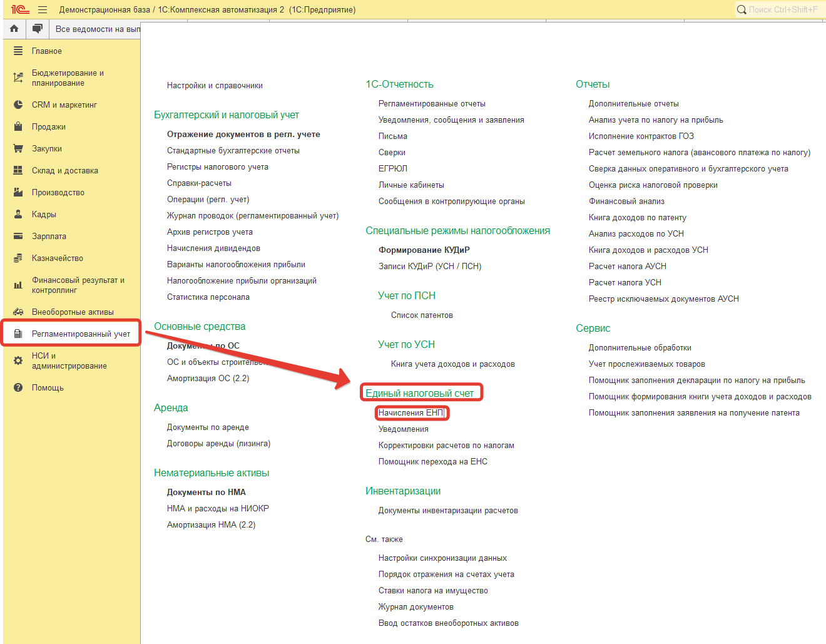This screenshot has width=826, height=644.
Task: Click the Склад и доставка grid icon
Action: click(18, 171)
